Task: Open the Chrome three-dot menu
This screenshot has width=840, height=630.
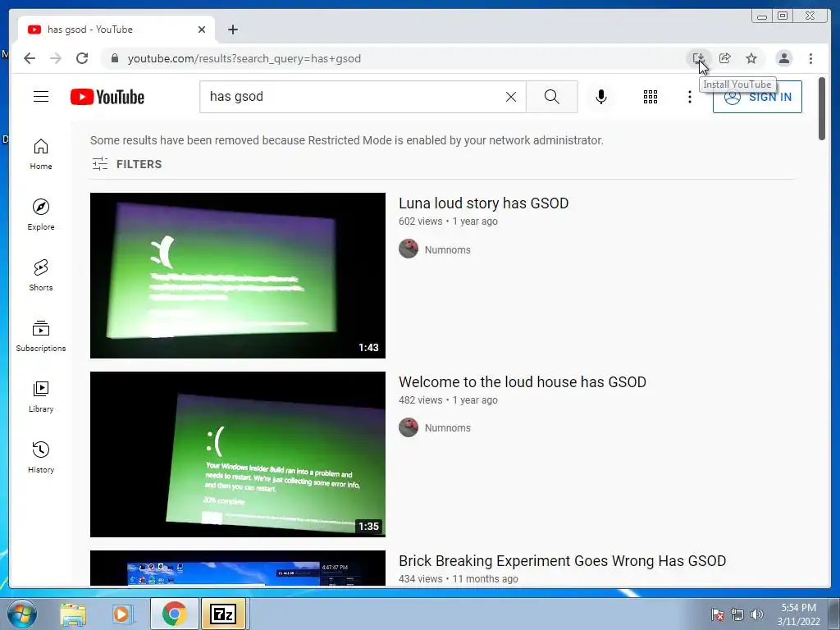Action: [810, 58]
